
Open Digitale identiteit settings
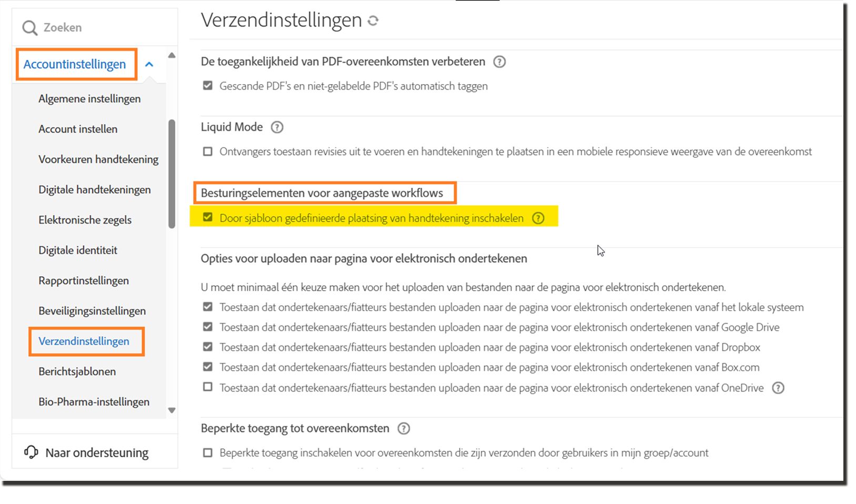pyautogui.click(x=78, y=250)
